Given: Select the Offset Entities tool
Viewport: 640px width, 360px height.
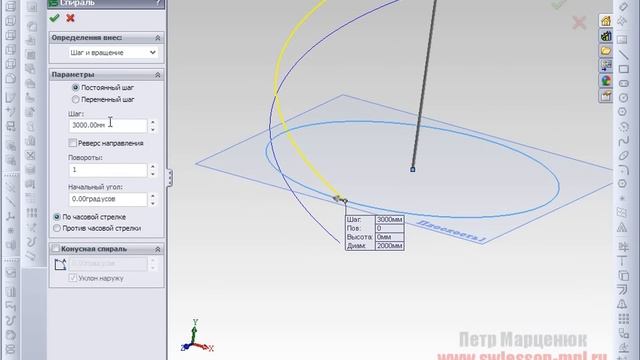Looking at the screenshot, I should [x=623, y=290].
